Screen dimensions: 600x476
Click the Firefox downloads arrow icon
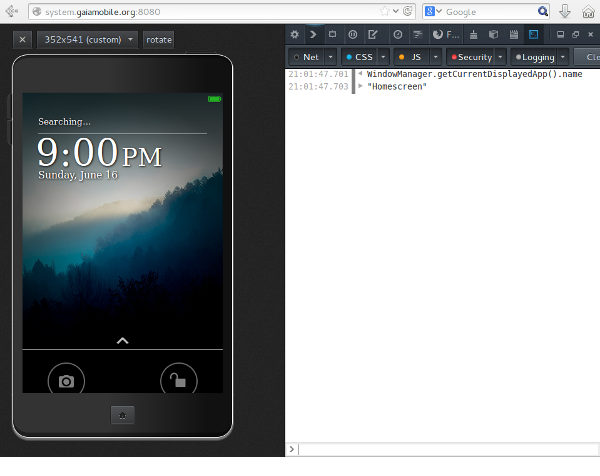click(565, 11)
